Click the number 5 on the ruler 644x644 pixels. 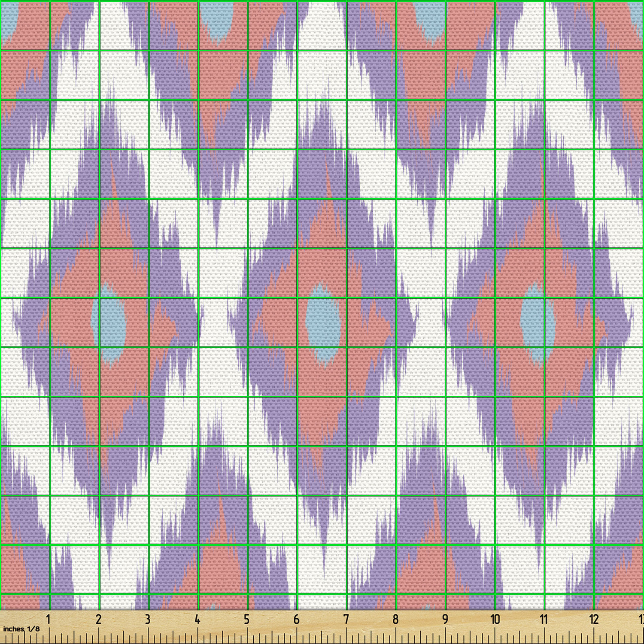tap(246, 620)
